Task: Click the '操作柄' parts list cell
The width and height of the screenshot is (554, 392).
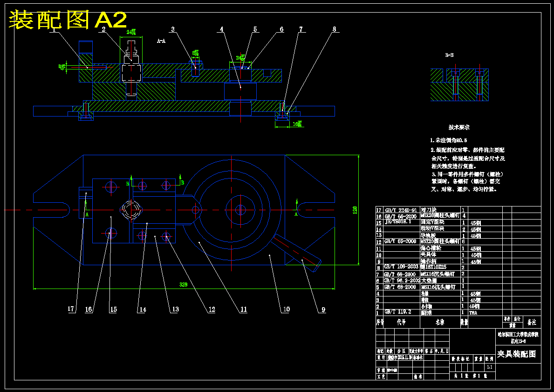Action: coord(428,261)
